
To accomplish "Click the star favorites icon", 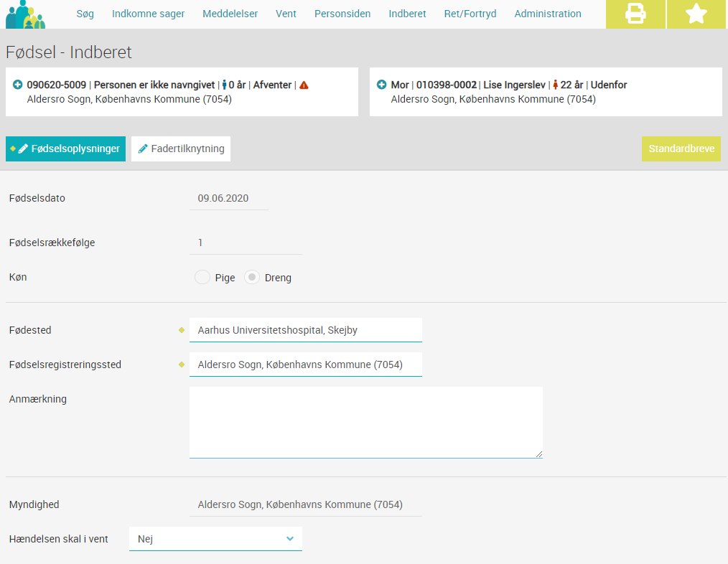I will point(696,14).
